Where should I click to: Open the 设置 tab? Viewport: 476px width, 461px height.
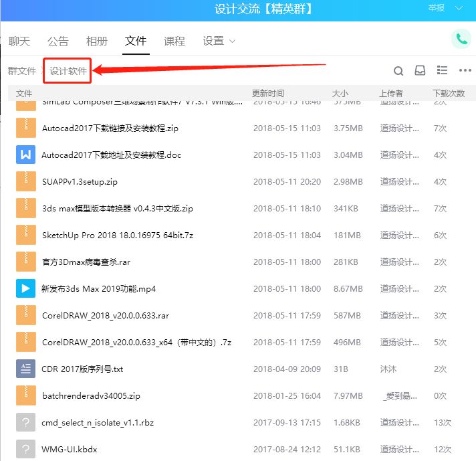(x=213, y=41)
